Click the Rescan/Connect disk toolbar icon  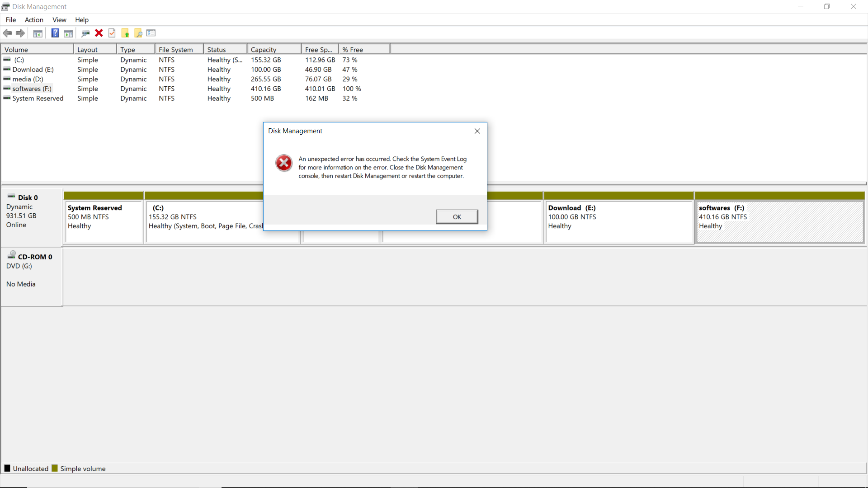[x=85, y=33]
